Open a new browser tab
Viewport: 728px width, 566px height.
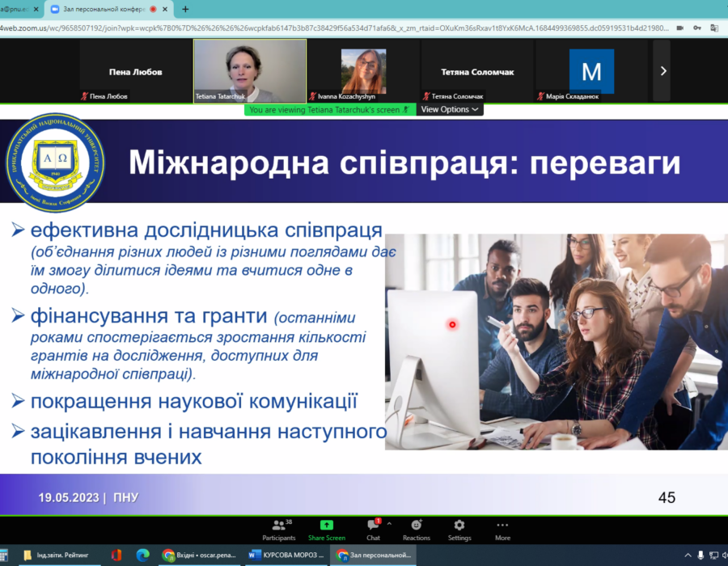[185, 9]
